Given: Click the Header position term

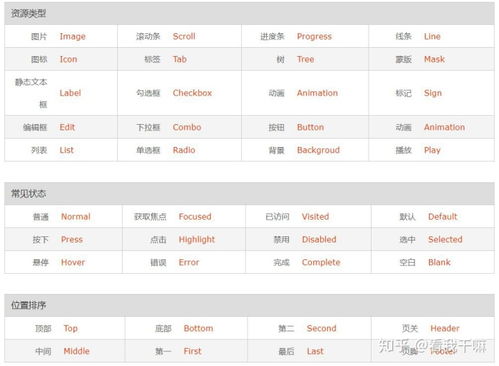Looking at the screenshot, I should point(445,328).
